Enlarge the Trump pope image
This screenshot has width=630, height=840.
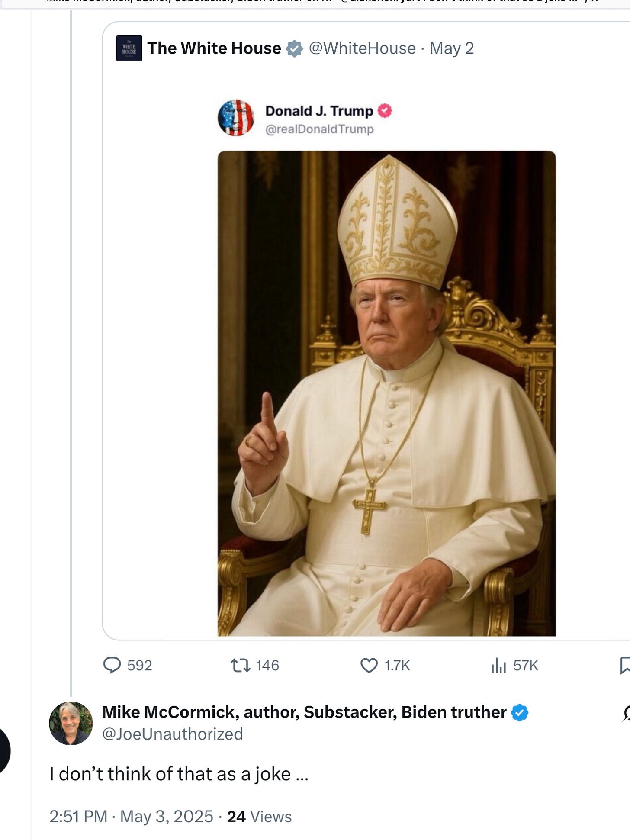386,393
